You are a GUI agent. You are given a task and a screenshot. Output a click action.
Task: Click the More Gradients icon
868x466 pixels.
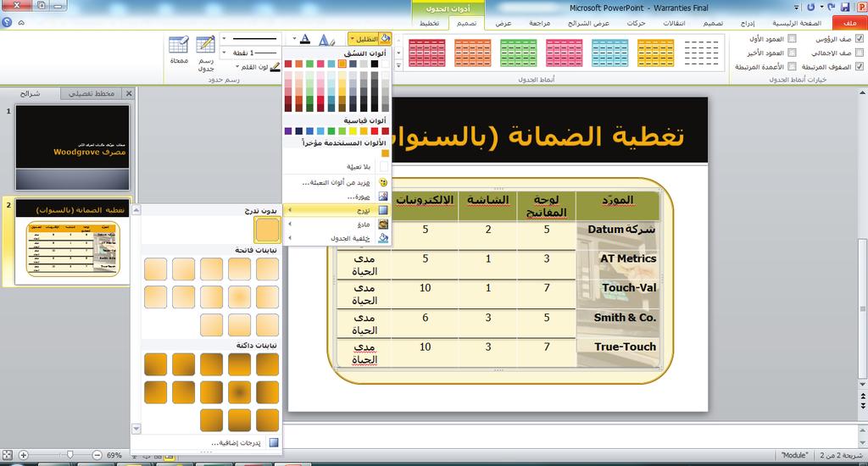[x=274, y=443]
